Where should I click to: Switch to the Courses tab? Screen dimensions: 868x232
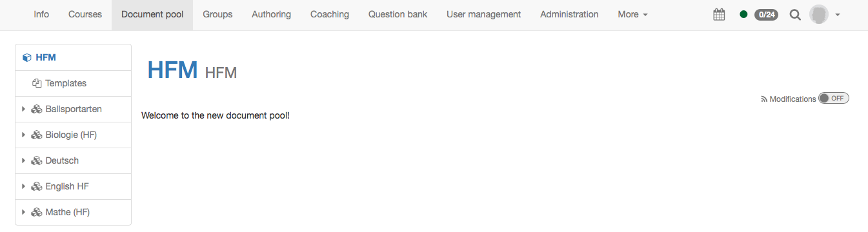pos(85,14)
